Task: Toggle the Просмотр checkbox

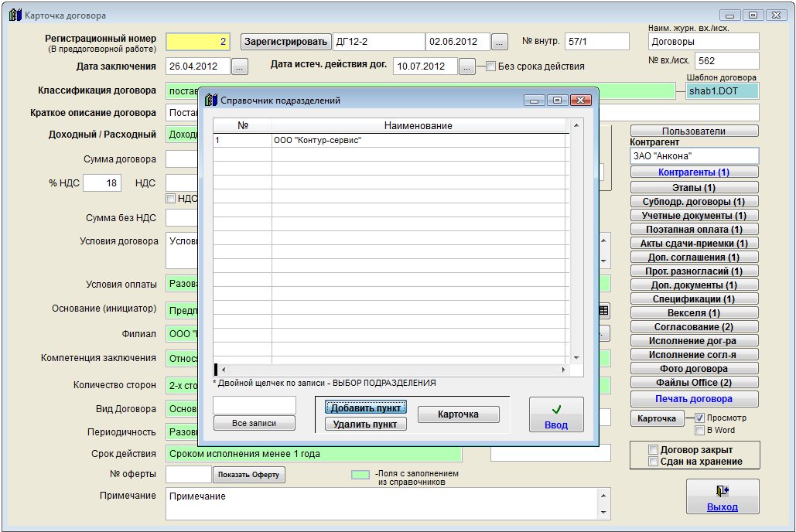Action: [699, 418]
